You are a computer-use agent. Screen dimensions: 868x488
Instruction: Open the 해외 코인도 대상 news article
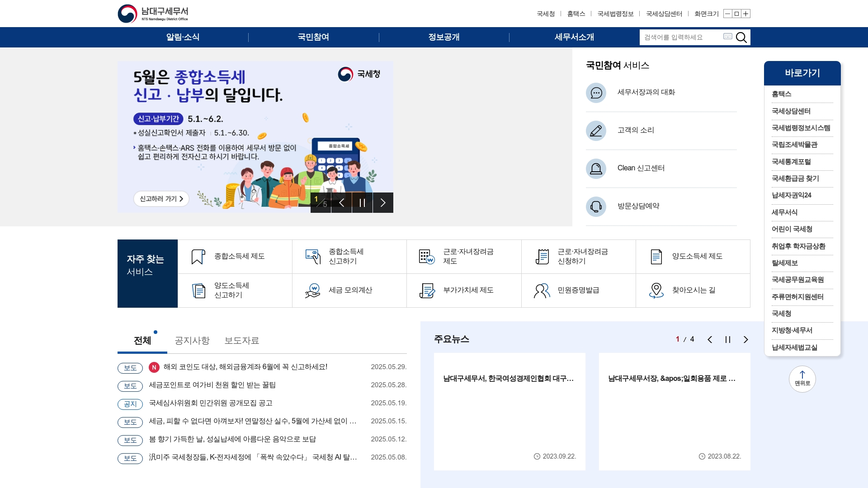click(245, 367)
